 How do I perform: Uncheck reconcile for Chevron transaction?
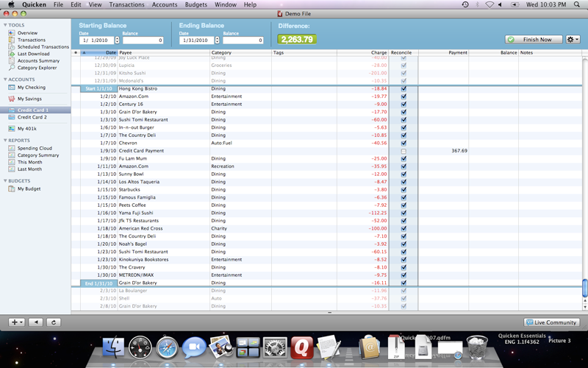coord(404,143)
